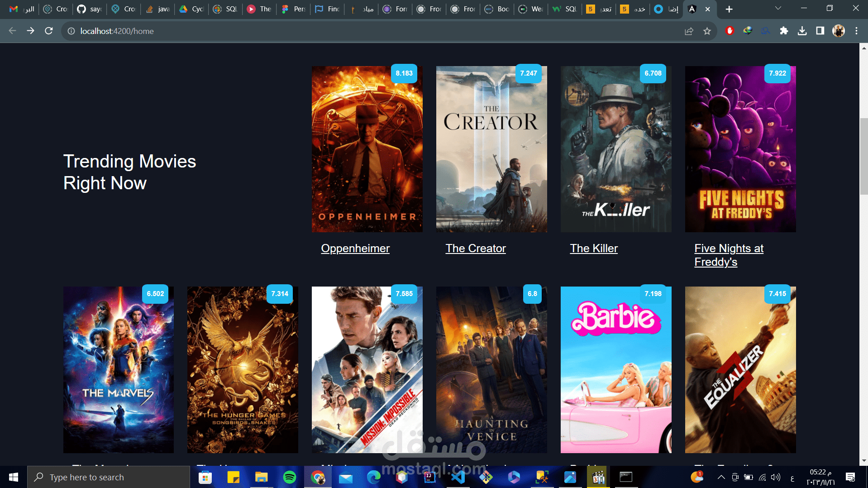Click the 6.502 rating badge
The width and height of the screenshot is (868, 488).
[155, 294]
